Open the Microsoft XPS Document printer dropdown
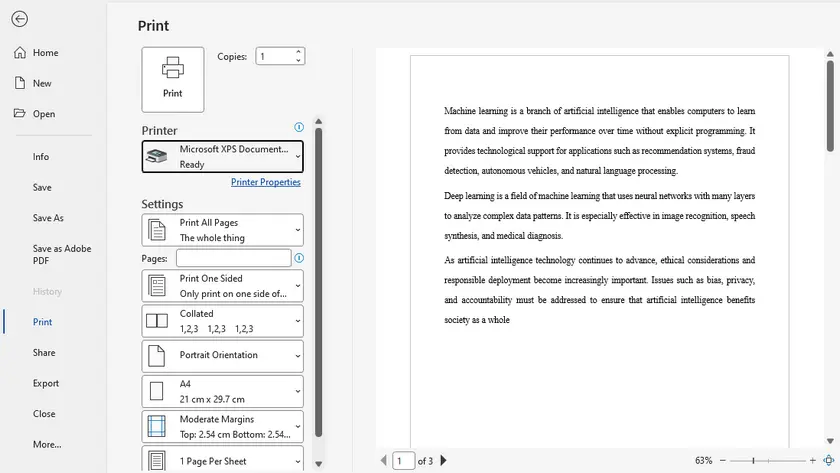The width and height of the screenshot is (840, 473). pyautogui.click(x=222, y=156)
